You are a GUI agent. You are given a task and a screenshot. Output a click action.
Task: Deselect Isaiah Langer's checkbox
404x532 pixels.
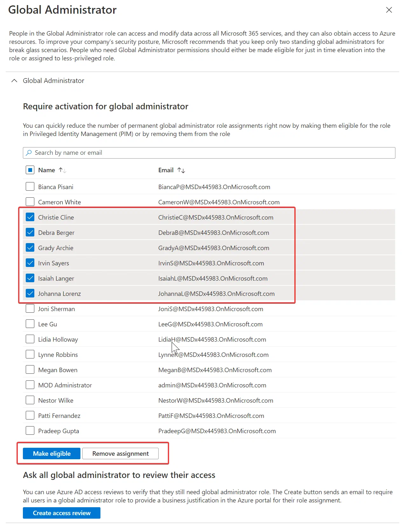click(x=30, y=278)
